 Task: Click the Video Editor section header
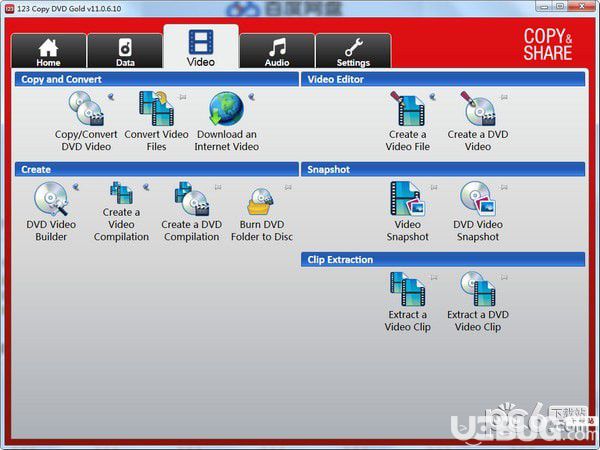[x=443, y=79]
